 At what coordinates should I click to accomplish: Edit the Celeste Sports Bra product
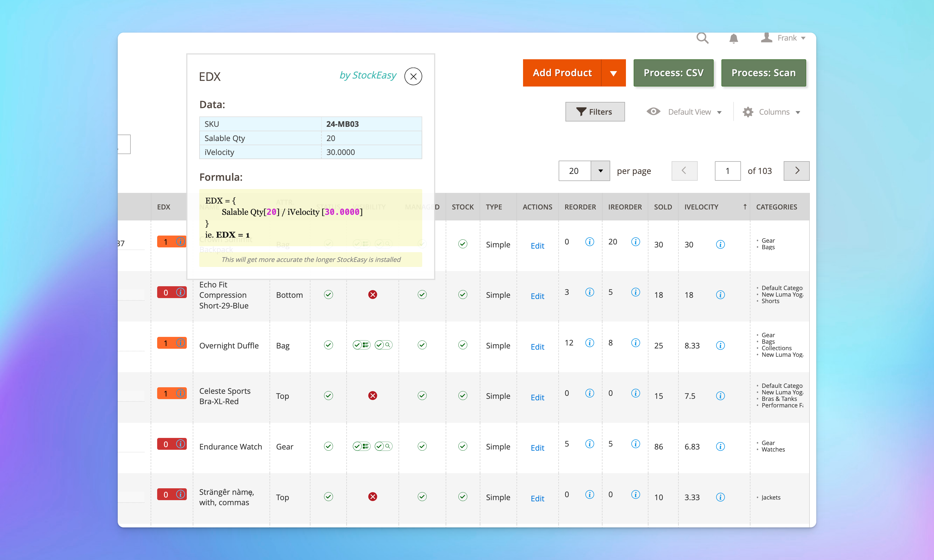pos(537,397)
